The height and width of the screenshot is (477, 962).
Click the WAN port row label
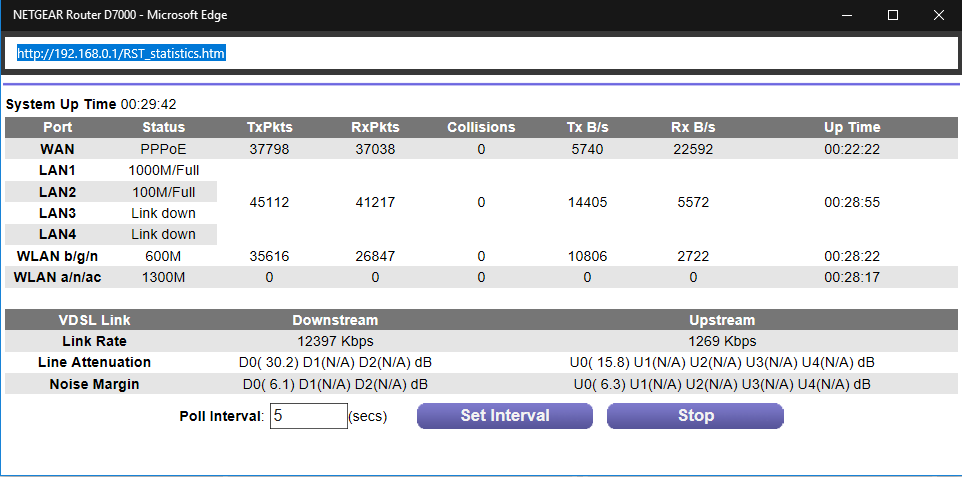pos(58,149)
